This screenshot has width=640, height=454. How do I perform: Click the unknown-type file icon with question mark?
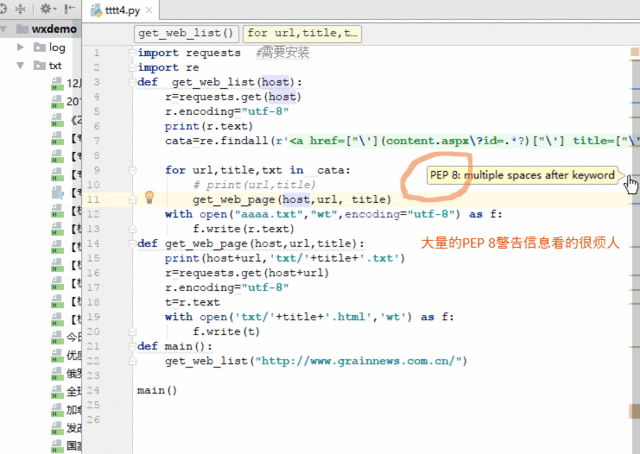click(58, 192)
